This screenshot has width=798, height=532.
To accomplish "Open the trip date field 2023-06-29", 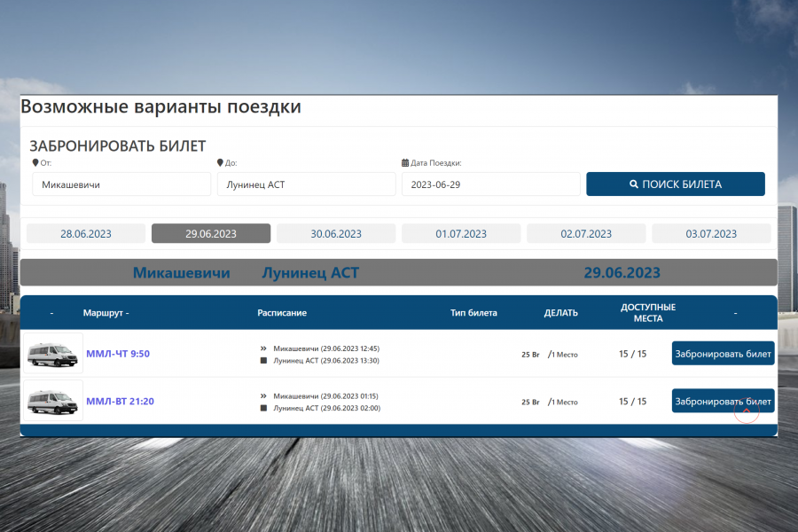I will 490,184.
